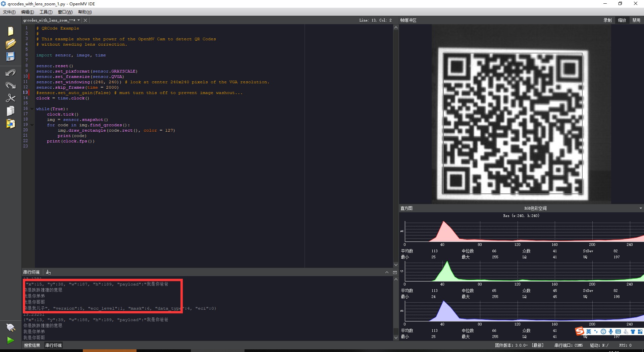Click the Res (w:240, h:240) label
Screen dimensions: 644x352
521,216
